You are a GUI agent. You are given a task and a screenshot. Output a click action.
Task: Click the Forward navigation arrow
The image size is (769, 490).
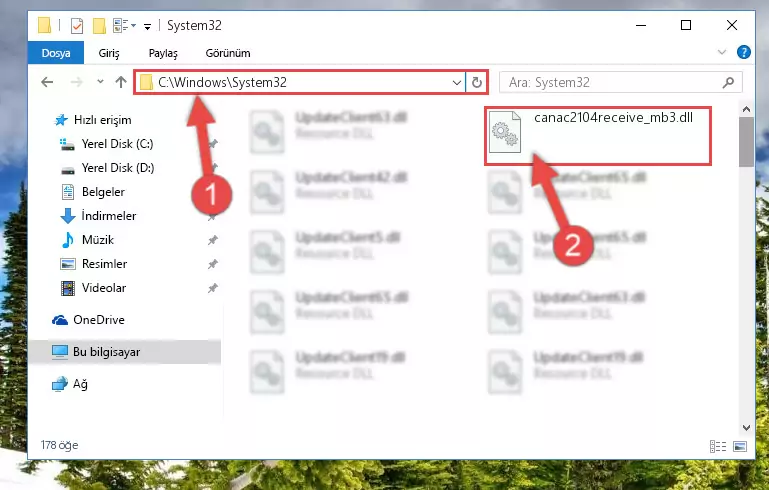pyautogui.click(x=77, y=82)
